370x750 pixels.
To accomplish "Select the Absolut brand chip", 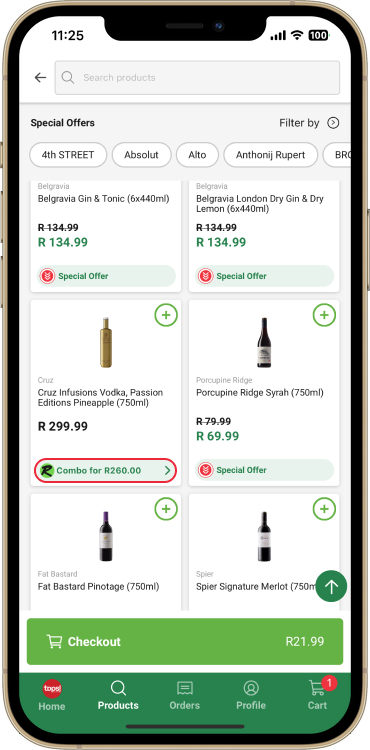I will [141, 154].
